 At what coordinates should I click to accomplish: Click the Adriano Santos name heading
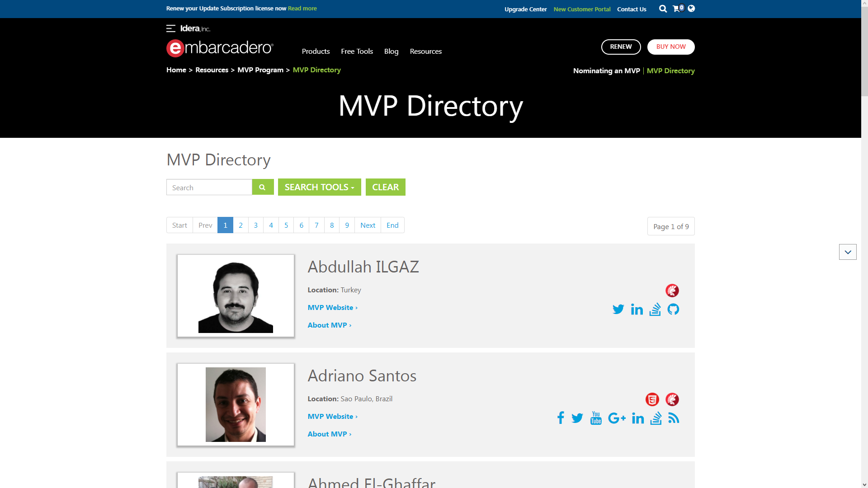click(x=362, y=375)
